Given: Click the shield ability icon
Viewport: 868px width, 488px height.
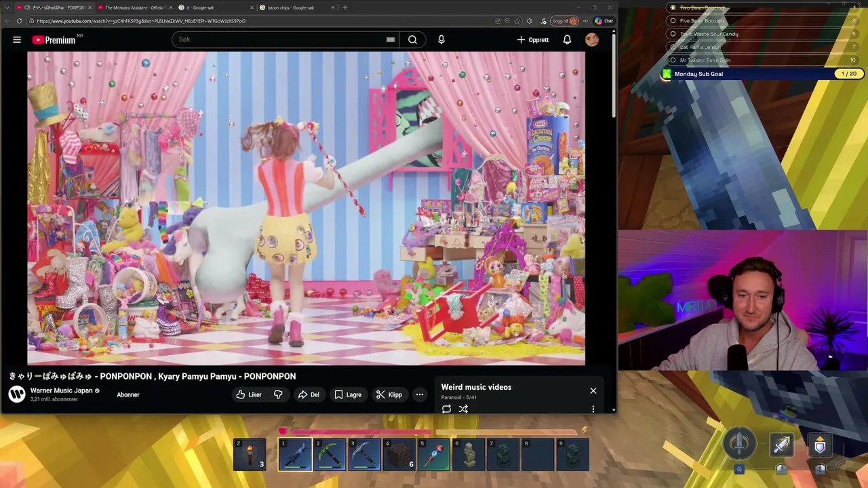Looking at the screenshot, I should click(820, 445).
